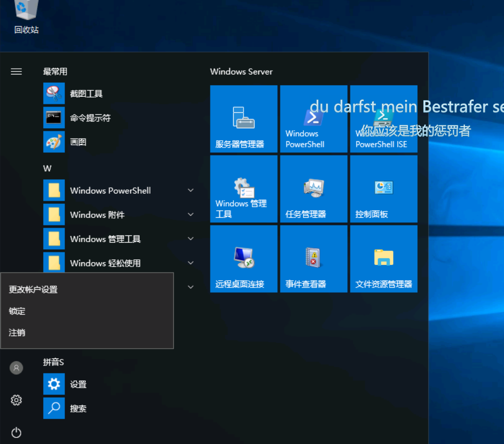Click the hamburger menu at top left
504x444 pixels.
click(16, 72)
